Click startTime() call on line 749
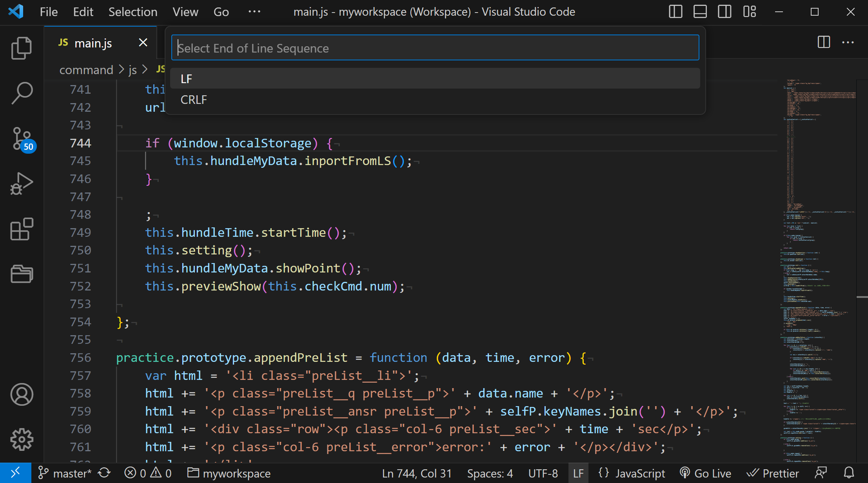This screenshot has width=868, height=483. (x=300, y=232)
